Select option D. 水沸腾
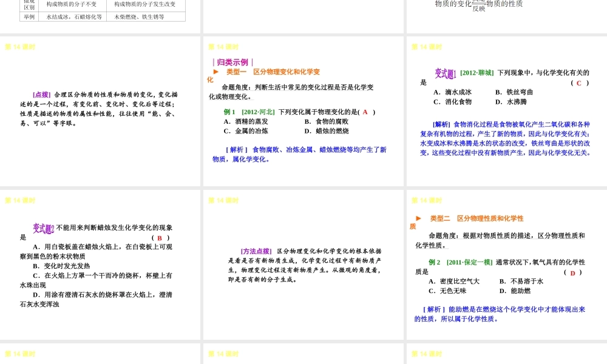The width and height of the screenshot is (607, 364). click(x=511, y=102)
